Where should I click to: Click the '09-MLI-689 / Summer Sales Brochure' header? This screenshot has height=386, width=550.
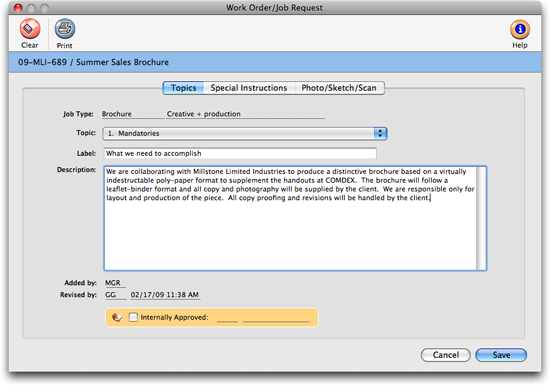click(x=93, y=62)
